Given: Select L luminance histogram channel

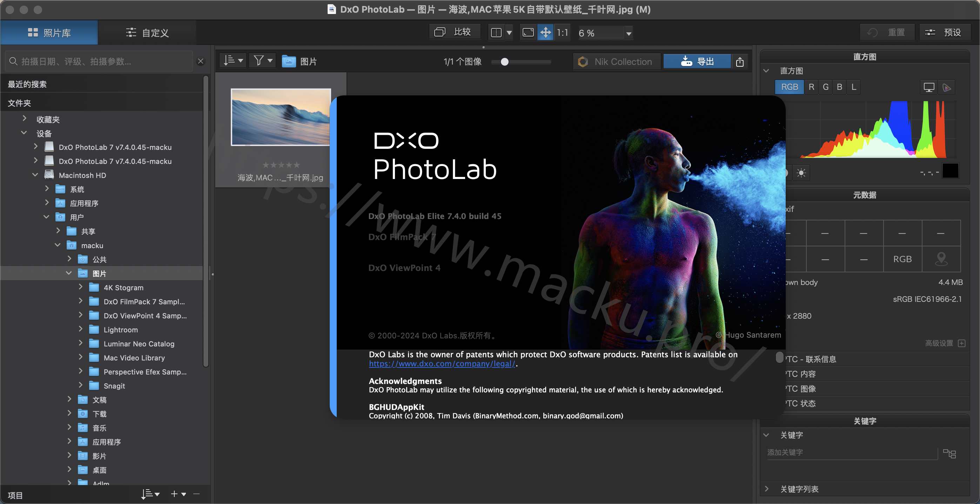Looking at the screenshot, I should [854, 87].
